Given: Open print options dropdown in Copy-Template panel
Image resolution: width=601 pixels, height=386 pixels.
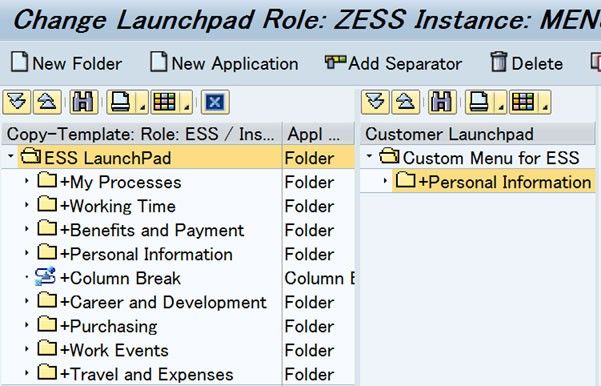Looking at the screenshot, I should [143, 102].
